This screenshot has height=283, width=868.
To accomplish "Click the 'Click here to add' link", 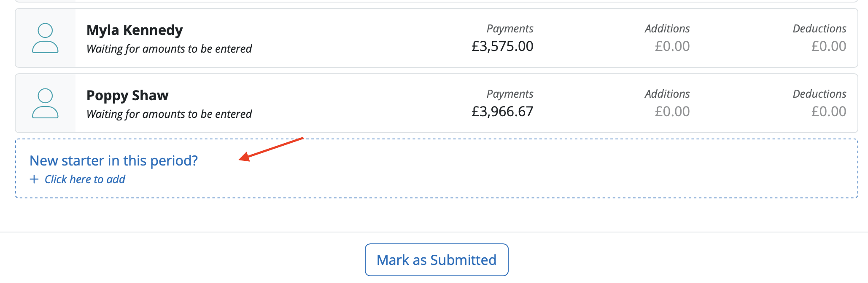I will (x=85, y=179).
